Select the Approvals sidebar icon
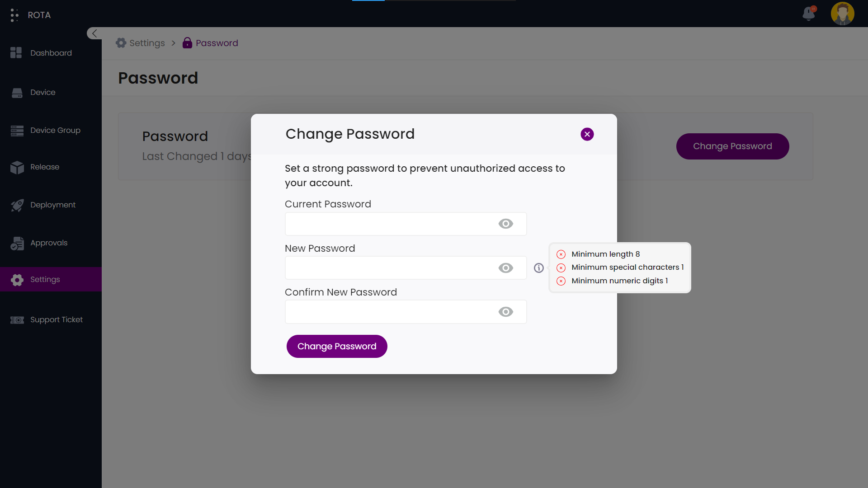The height and width of the screenshot is (488, 868). [x=17, y=243]
